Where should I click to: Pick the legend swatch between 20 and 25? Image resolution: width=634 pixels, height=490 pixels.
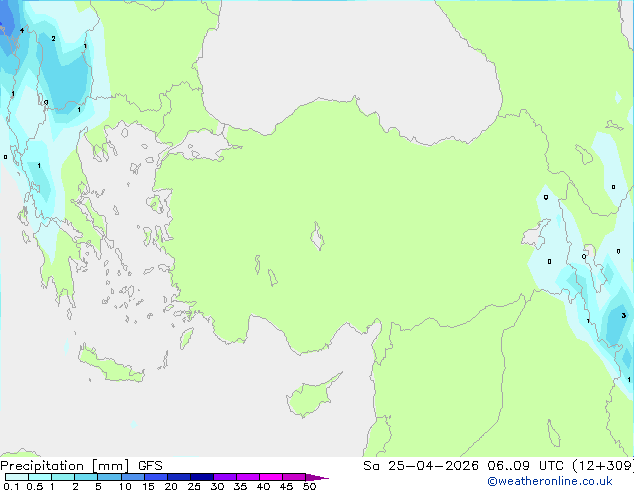(179, 477)
